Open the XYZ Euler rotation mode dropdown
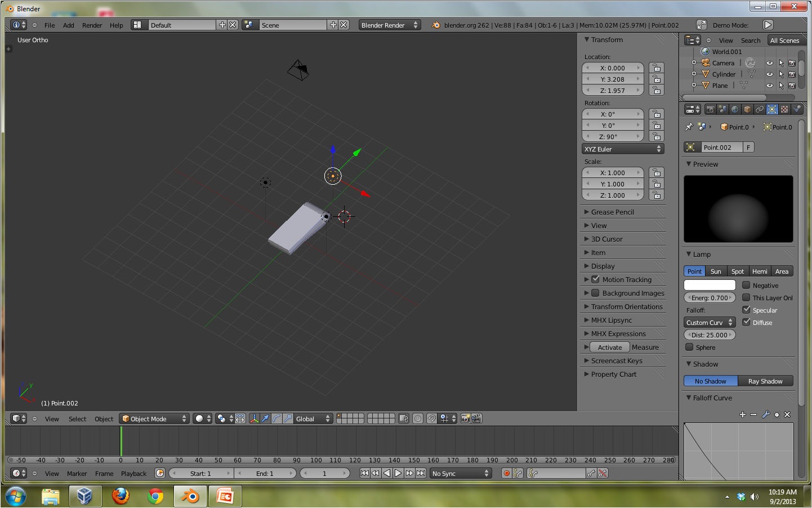This screenshot has width=812, height=508. (x=623, y=149)
